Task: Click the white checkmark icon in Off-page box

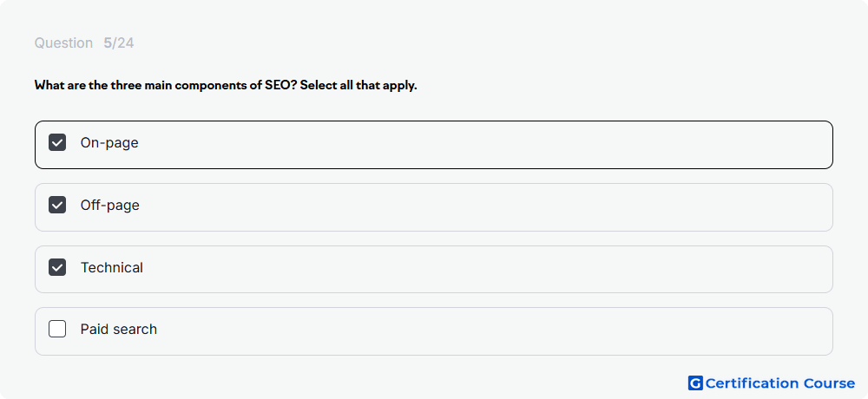Action: tap(57, 206)
